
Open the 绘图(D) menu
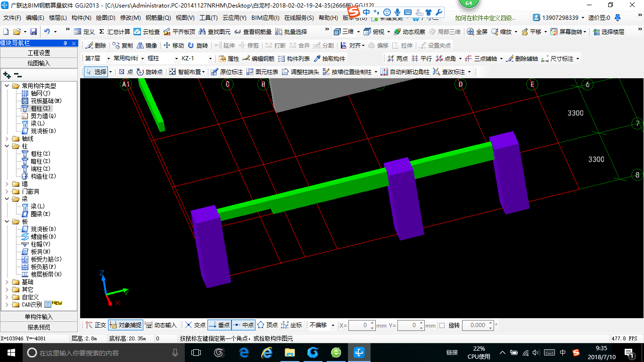(106, 18)
